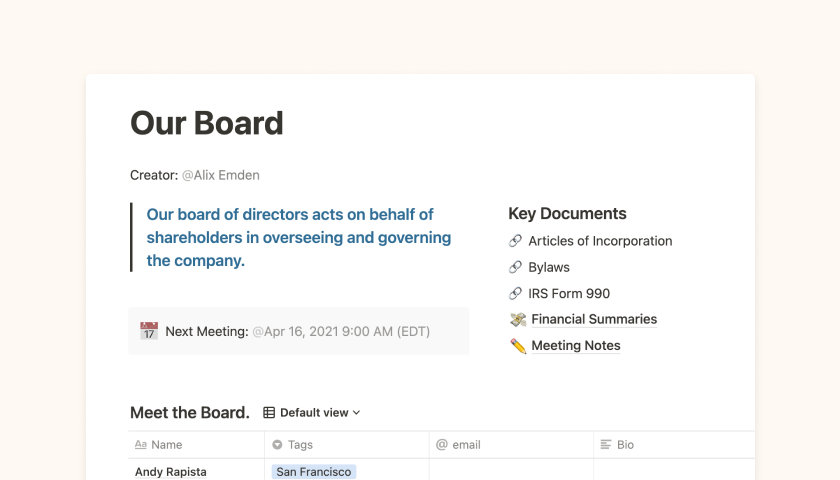Click the calendar icon by Next Meeting
840x480 pixels.
coord(149,331)
